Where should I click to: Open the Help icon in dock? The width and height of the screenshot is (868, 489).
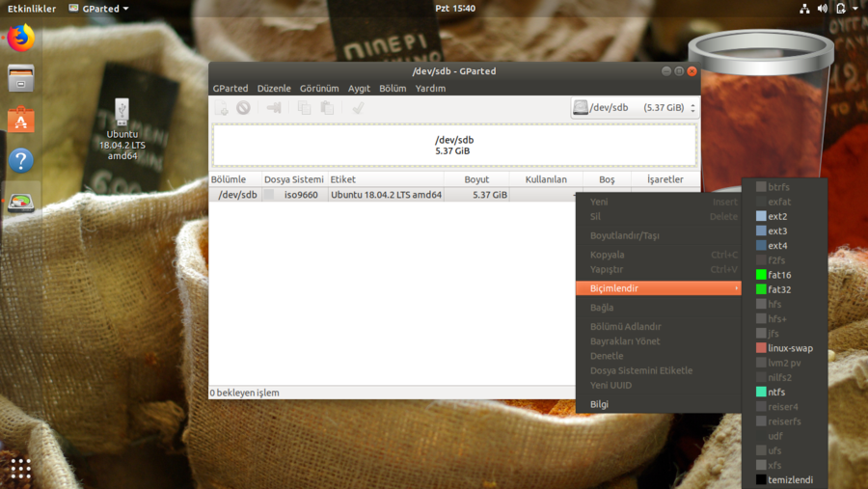pos(21,161)
